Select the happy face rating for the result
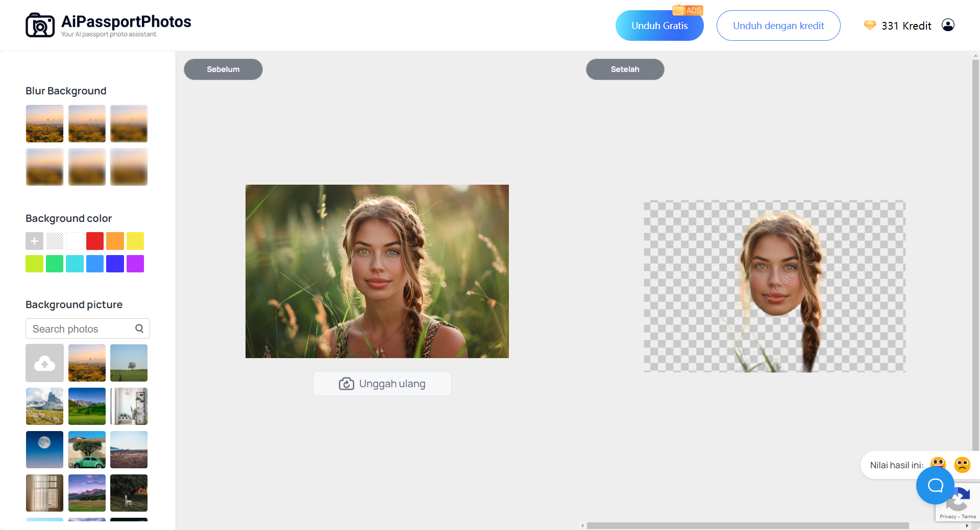 coord(938,465)
